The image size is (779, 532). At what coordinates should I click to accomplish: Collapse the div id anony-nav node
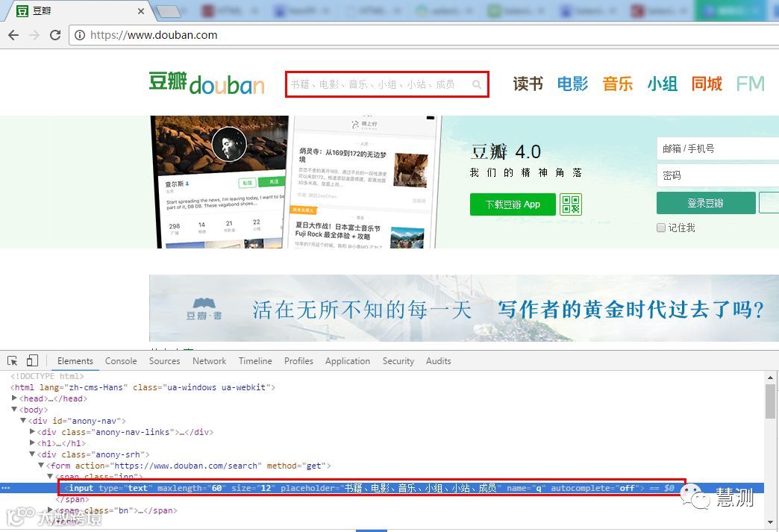(x=23, y=421)
